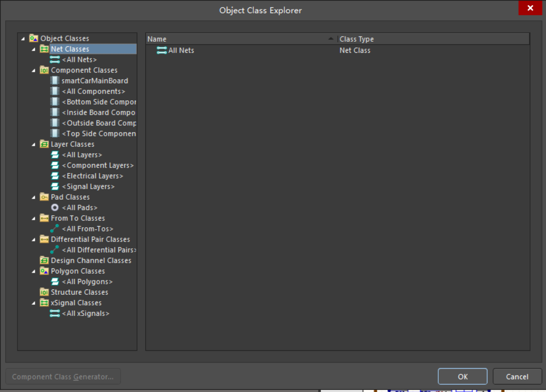The height and width of the screenshot is (392, 546).
Task: Click the <All Components> chip icon
Action: coord(54,91)
